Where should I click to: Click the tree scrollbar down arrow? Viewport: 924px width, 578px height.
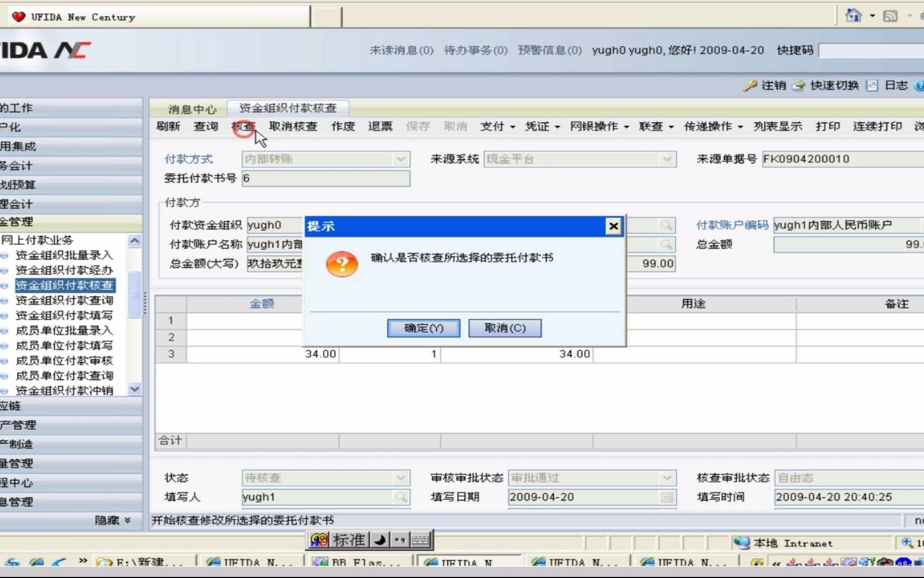pos(135,389)
